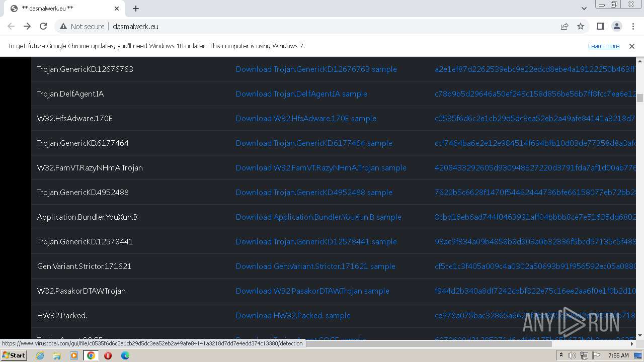Launch Internet Explorer from taskbar
This screenshot has width=644, height=362.
click(x=40, y=355)
